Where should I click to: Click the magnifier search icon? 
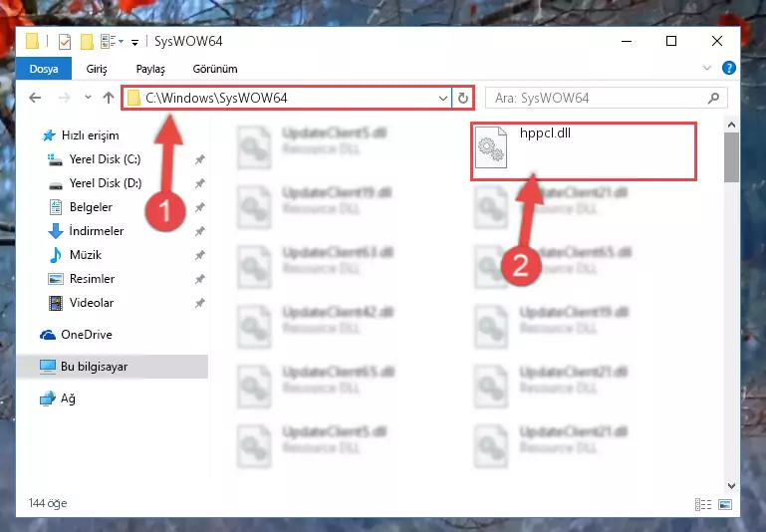coord(713,99)
